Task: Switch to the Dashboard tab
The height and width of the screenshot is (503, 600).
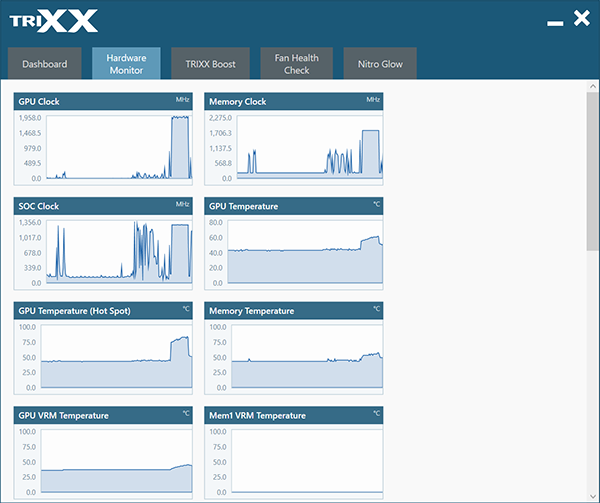Action: [45, 64]
